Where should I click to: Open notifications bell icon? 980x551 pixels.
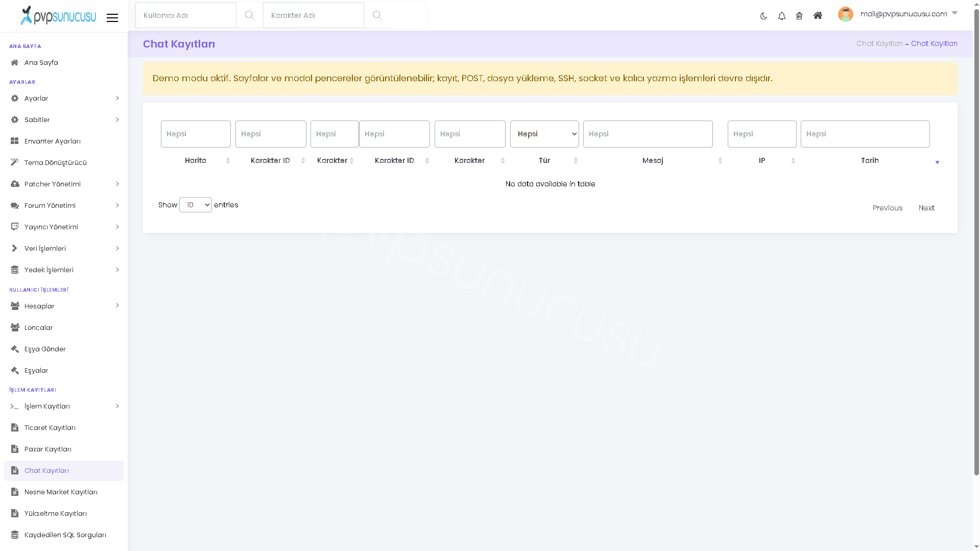click(x=781, y=16)
